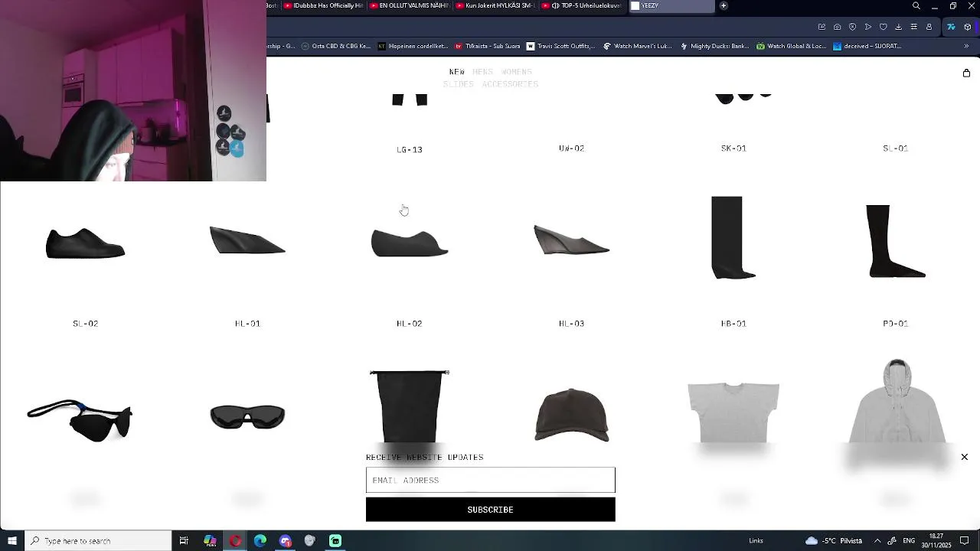
Task: Open the SL-02 black shoe product
Action: click(x=85, y=243)
